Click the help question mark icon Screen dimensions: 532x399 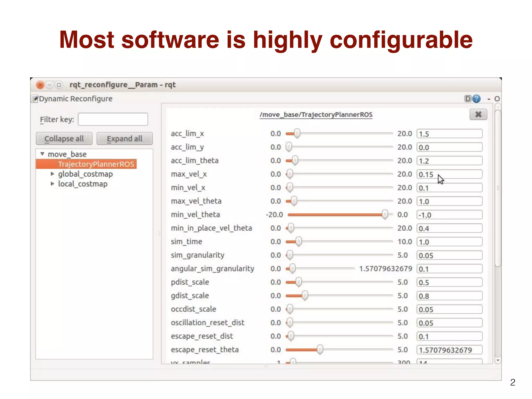point(476,99)
